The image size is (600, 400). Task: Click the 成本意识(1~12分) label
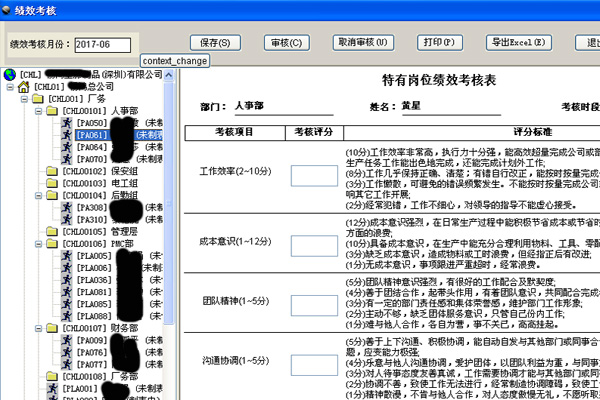235,241
